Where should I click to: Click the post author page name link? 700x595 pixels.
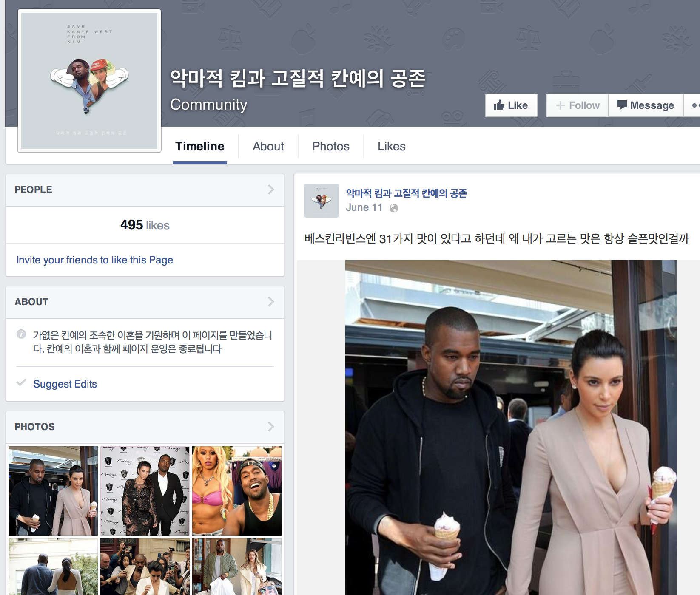[x=407, y=193]
